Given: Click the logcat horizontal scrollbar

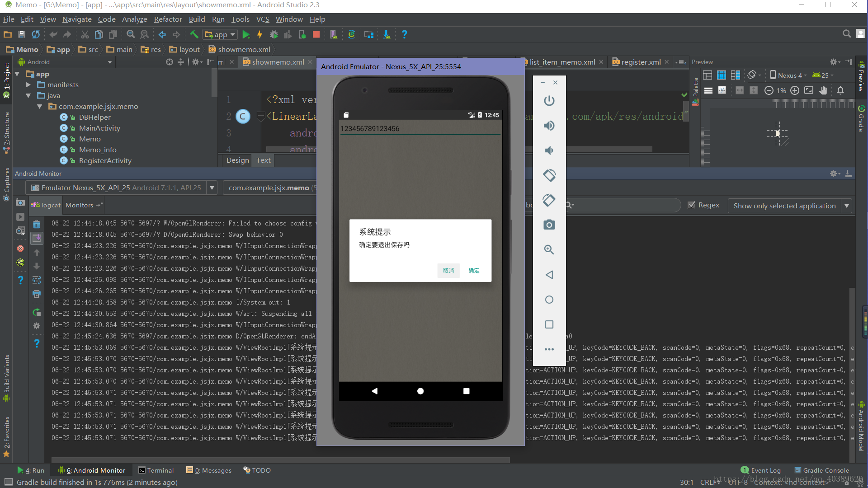Looking at the screenshot, I should (x=280, y=460).
